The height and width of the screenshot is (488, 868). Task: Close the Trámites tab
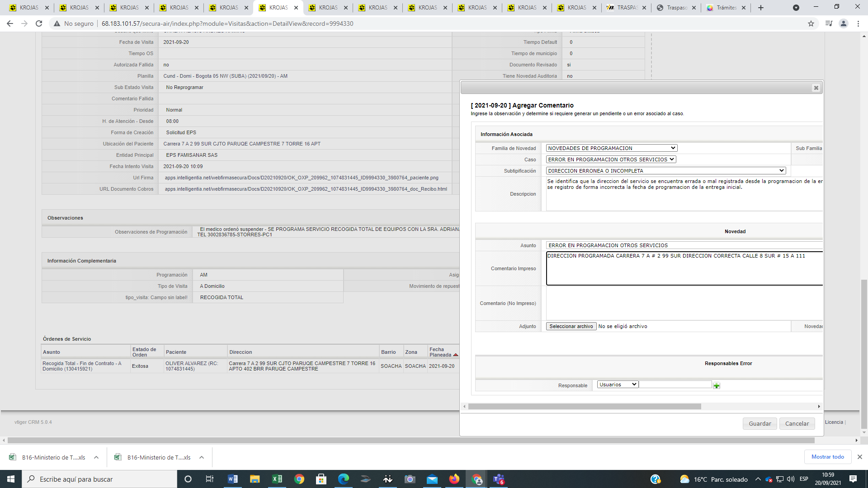(744, 8)
